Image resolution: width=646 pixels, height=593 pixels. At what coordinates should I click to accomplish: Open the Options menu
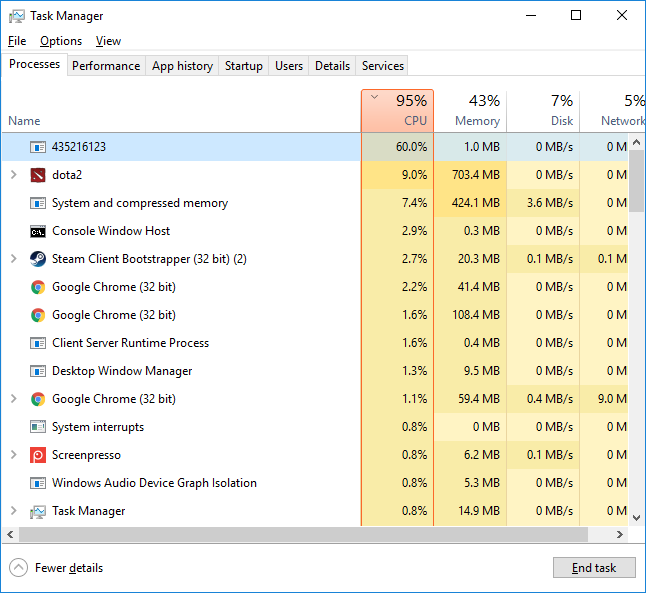(61, 41)
